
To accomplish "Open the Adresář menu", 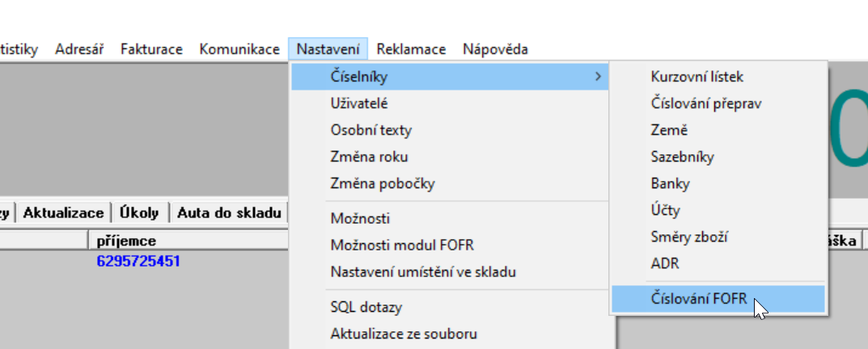I will coord(79,49).
